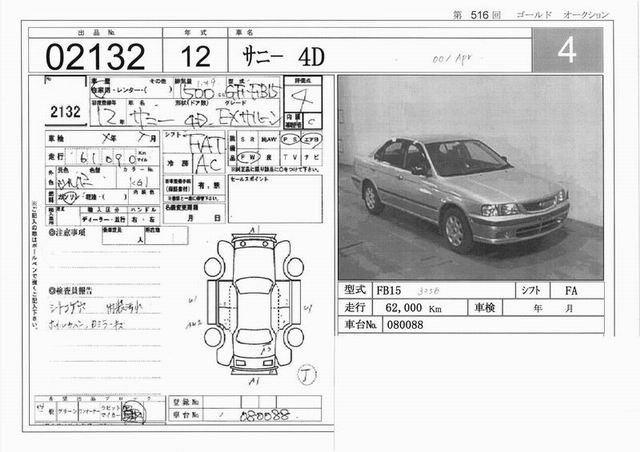Select the model year value 12
The width and height of the screenshot is (640, 452).
pos(195,56)
